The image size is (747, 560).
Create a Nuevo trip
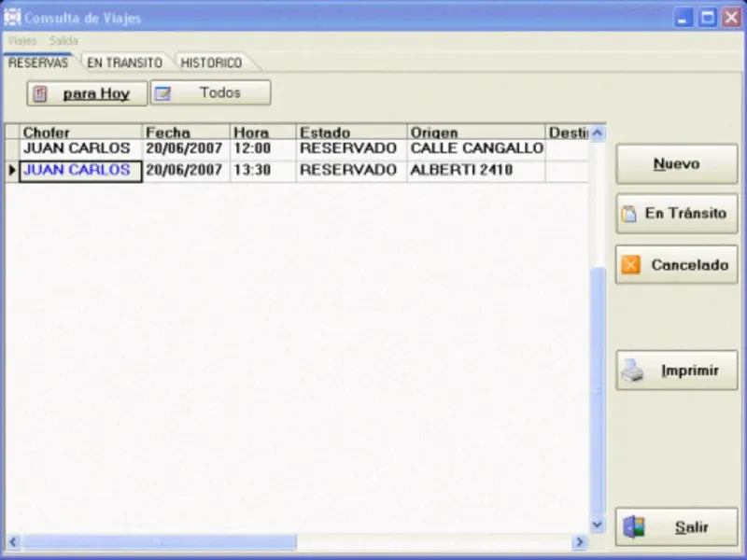tap(676, 164)
